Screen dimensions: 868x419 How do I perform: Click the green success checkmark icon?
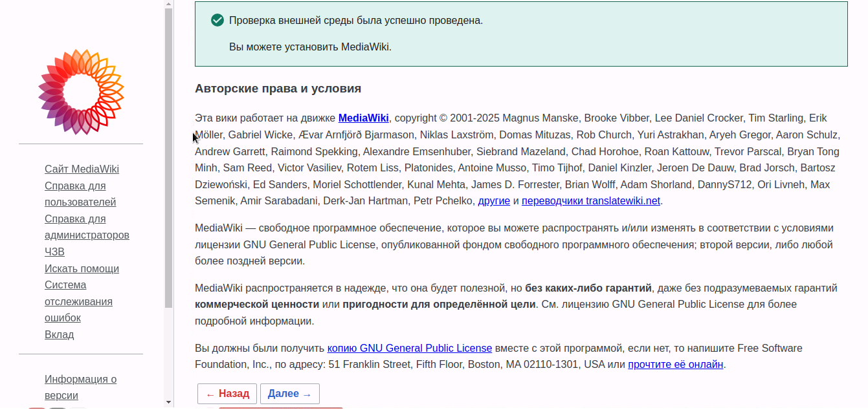tap(217, 21)
